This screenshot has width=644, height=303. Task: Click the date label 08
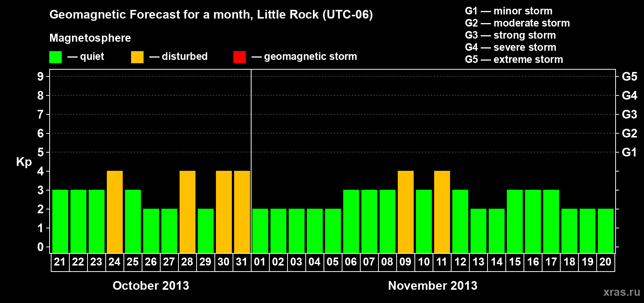(387, 262)
